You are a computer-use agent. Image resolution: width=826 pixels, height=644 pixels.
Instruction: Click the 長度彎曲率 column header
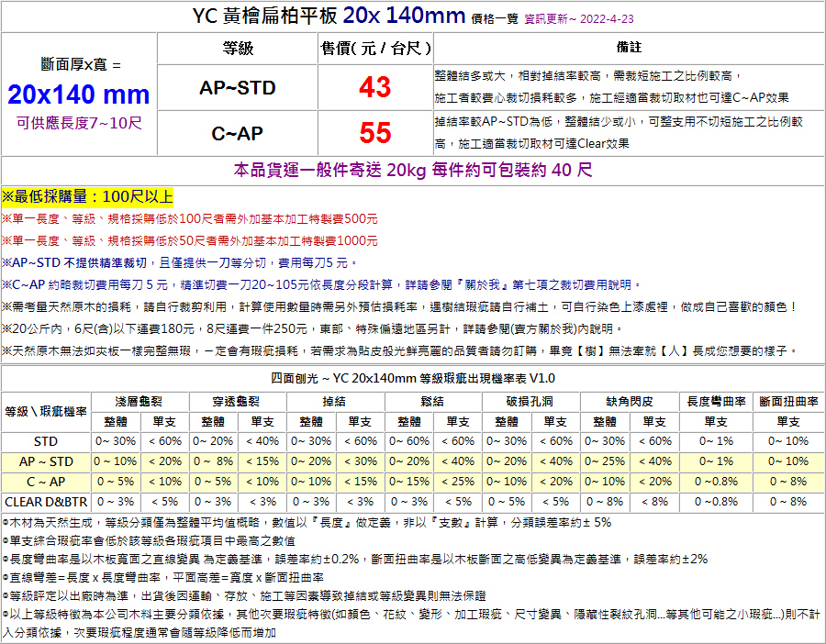[x=716, y=402]
